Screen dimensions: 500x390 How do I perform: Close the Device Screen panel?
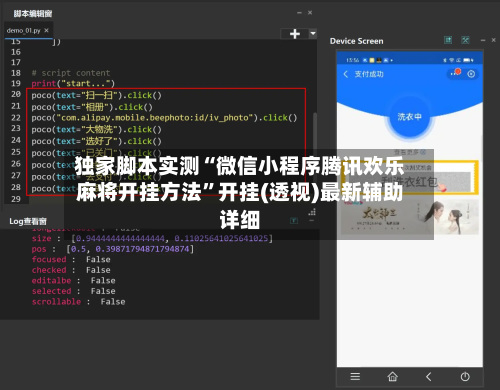[494, 40]
